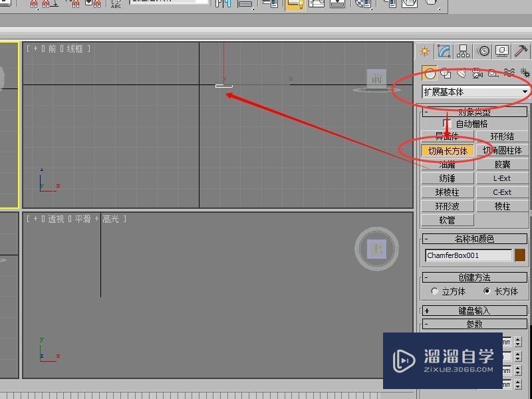The image size is (532, 399).
Task: Toggle the highlighted Graphite modeling tools icon
Action: [x=295, y=4]
